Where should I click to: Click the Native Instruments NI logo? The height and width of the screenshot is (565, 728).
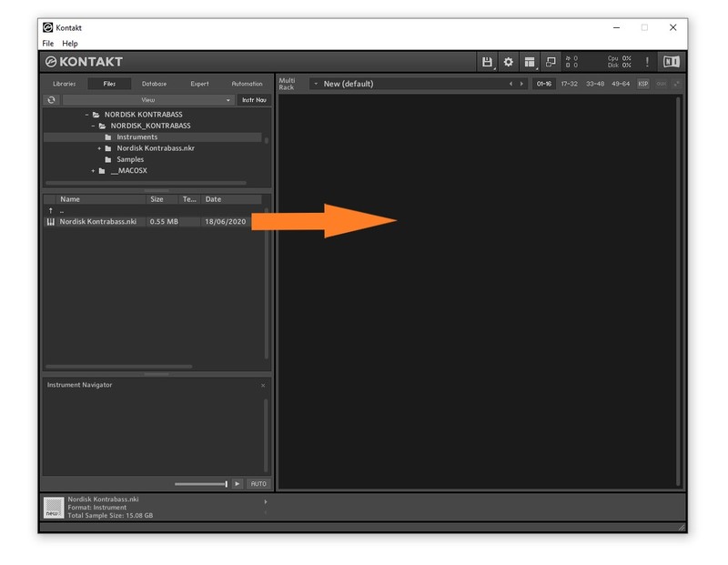click(x=672, y=62)
